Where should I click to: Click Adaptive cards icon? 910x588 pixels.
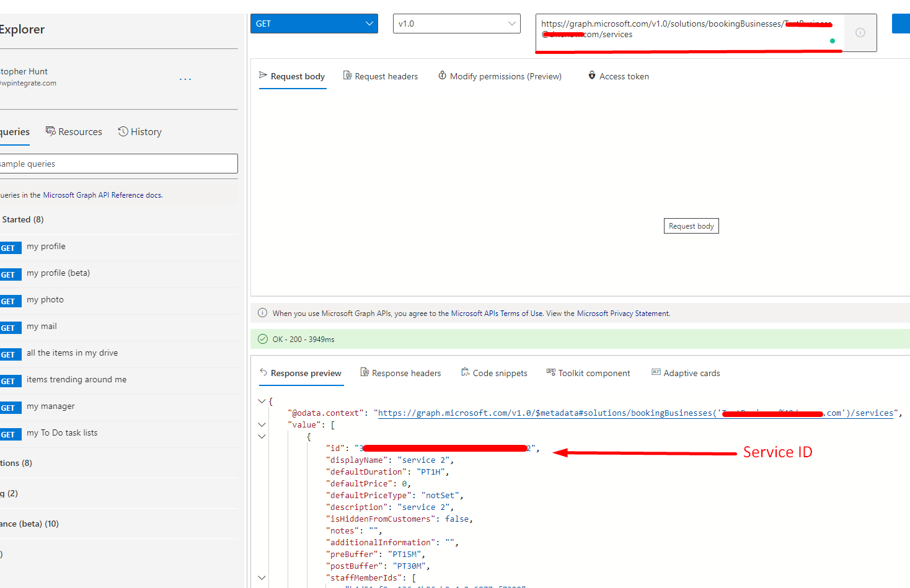coord(656,372)
